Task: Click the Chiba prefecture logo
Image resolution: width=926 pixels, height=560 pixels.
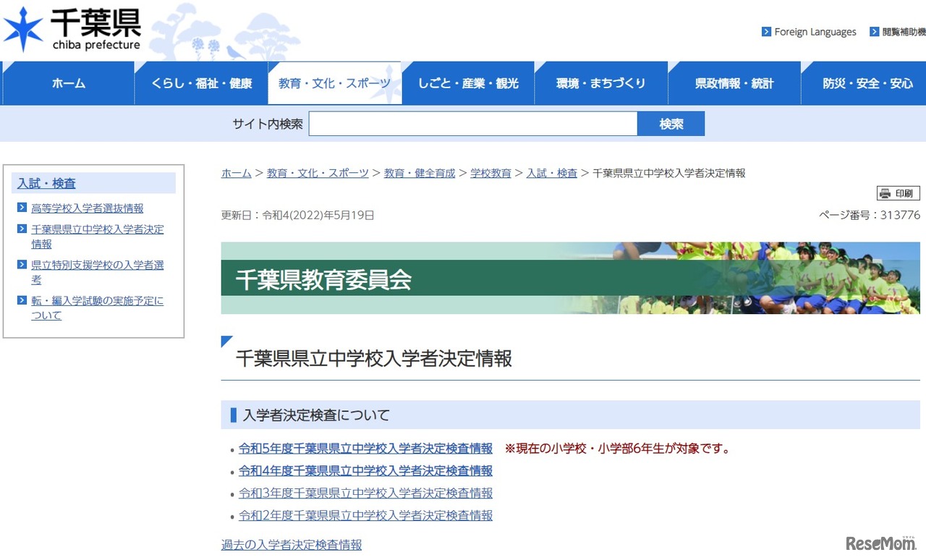Action: 72,30
